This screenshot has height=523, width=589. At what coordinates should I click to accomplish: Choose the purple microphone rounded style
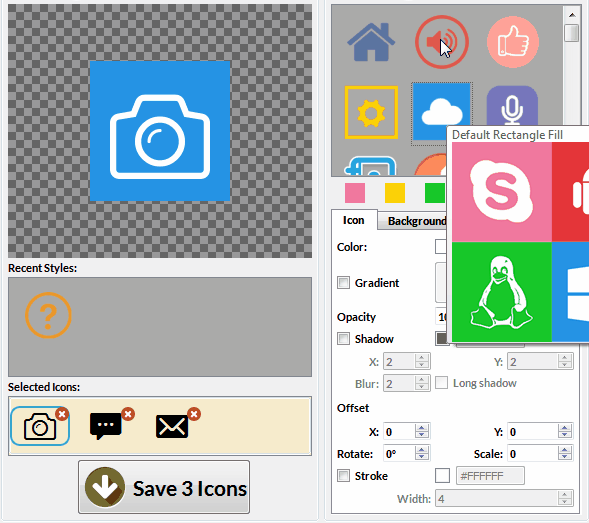click(512, 106)
